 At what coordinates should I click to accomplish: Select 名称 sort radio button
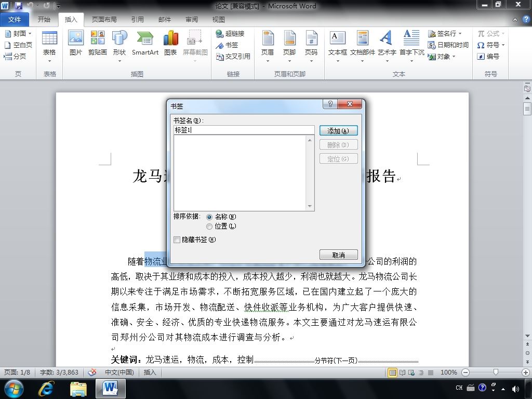209,217
